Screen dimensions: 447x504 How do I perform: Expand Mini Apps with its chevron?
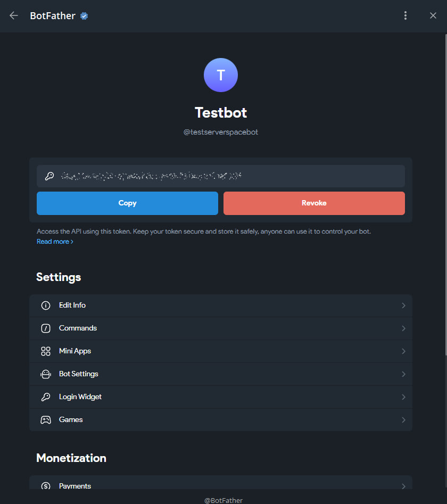point(403,351)
